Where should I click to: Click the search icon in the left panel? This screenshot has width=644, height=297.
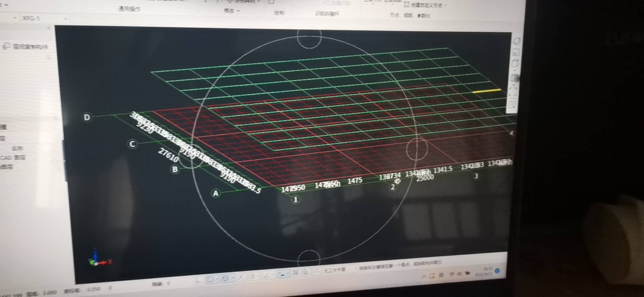pyautogui.click(x=48, y=58)
